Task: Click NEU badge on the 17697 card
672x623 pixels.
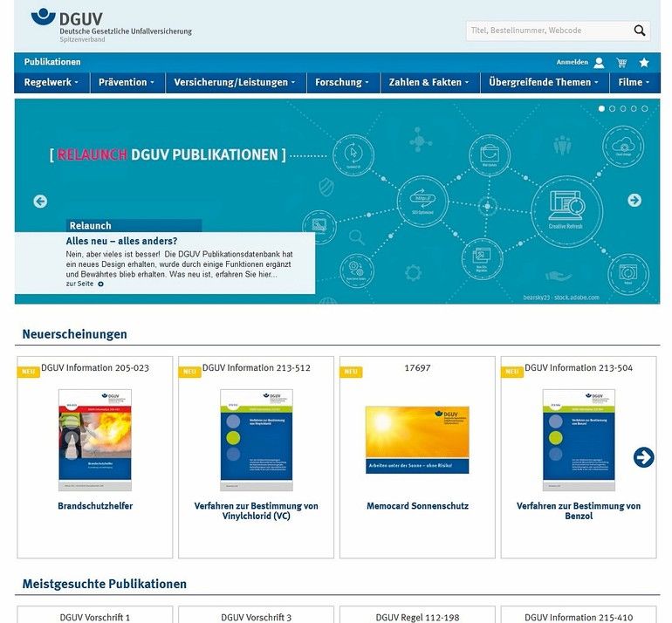Action: [351, 372]
